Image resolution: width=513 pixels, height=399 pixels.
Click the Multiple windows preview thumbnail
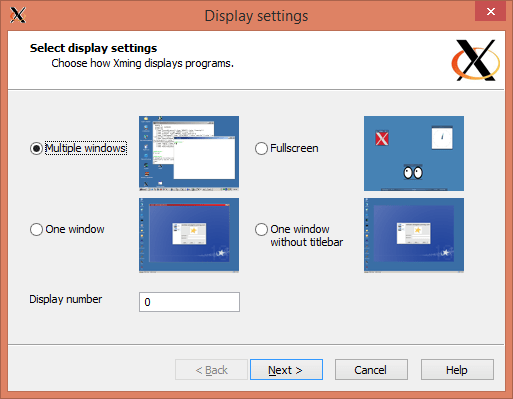pos(189,153)
